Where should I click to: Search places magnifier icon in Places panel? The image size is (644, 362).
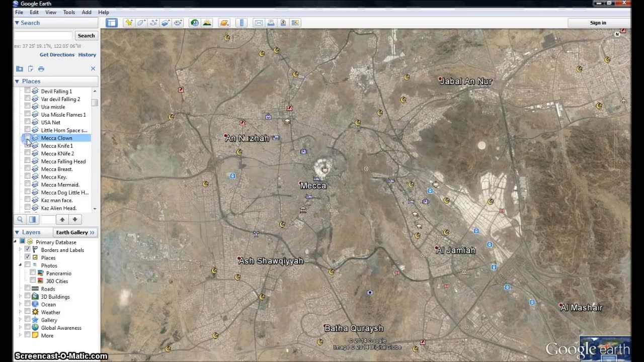[20, 219]
